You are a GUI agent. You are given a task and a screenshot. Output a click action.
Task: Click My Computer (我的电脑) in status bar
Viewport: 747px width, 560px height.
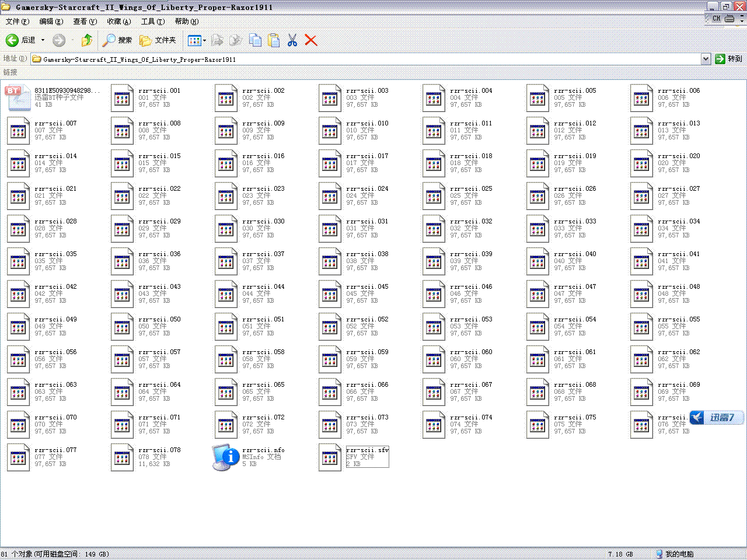(x=675, y=554)
